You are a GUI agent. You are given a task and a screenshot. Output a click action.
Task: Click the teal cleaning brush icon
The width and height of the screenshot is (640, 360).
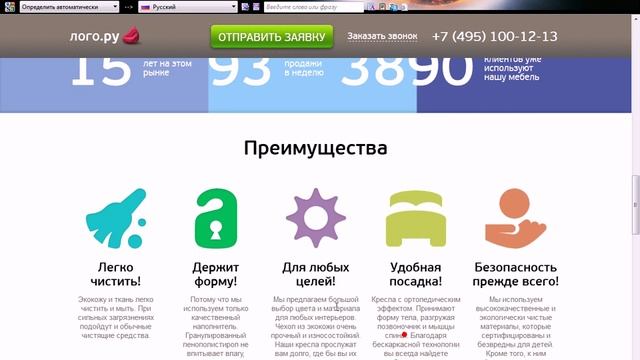click(x=116, y=218)
